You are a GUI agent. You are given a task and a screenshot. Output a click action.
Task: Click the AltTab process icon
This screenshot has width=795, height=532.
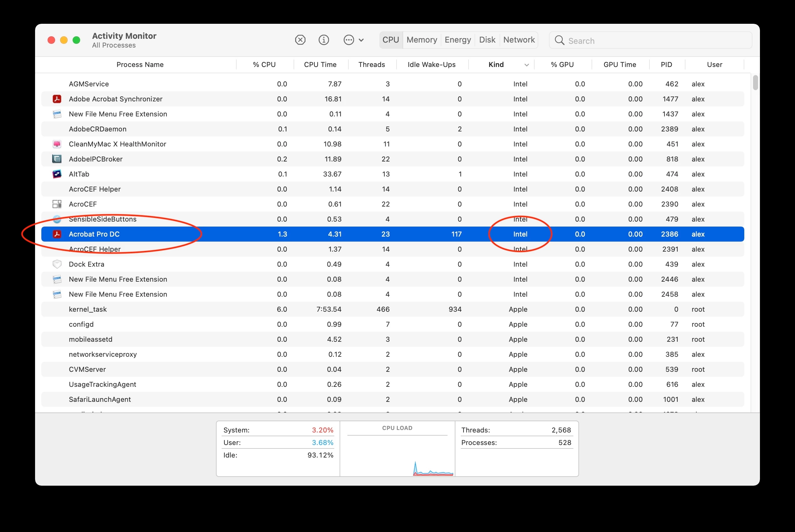(x=57, y=174)
